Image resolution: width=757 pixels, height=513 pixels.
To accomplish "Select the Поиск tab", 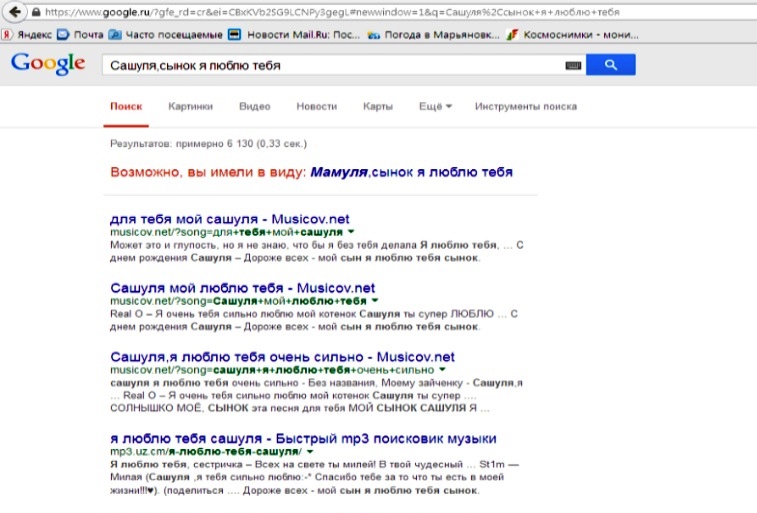I will click(126, 107).
